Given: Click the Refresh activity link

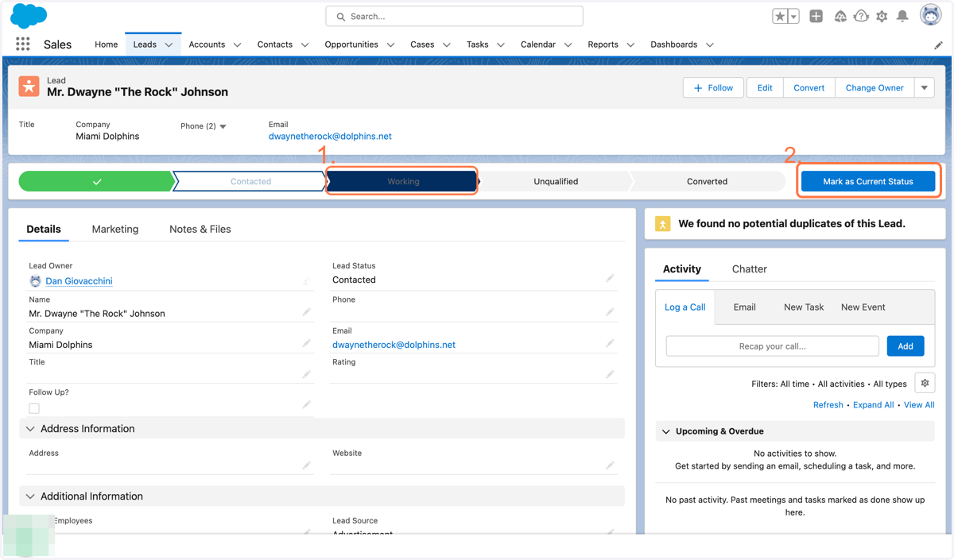Looking at the screenshot, I should click(x=828, y=405).
